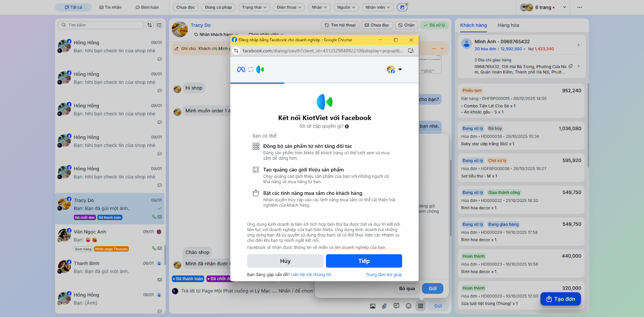
Task: Select the Khách hàng tab
Action: click(473, 25)
